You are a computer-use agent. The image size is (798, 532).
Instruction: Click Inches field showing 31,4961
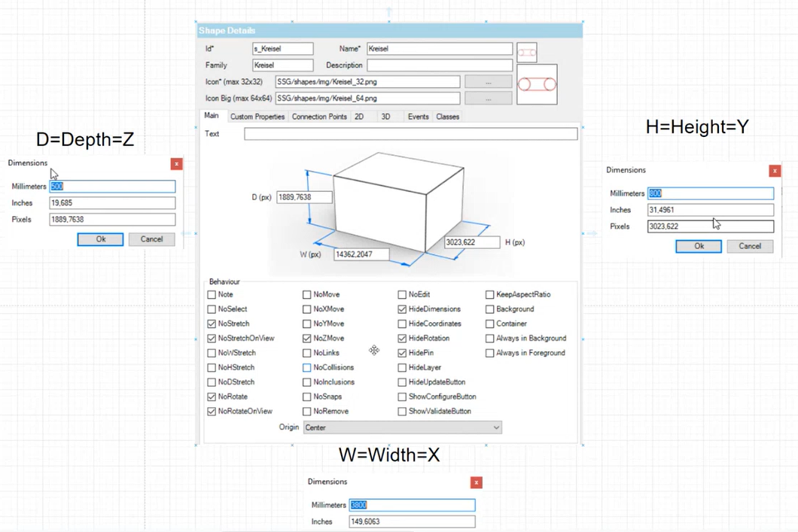[x=711, y=210]
